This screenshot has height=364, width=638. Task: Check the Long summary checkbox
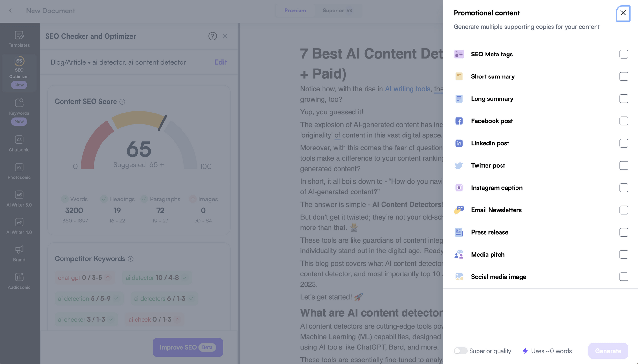[x=624, y=99]
